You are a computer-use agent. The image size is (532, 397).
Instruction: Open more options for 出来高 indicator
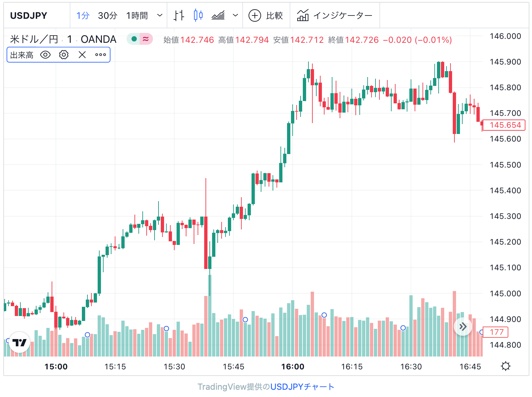(x=101, y=55)
